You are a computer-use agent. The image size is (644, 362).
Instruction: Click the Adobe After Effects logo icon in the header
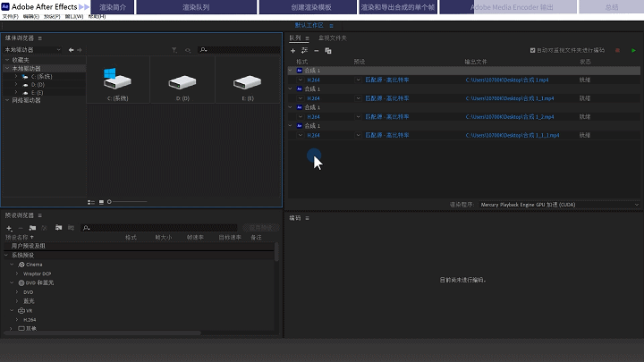pyautogui.click(x=5, y=6)
